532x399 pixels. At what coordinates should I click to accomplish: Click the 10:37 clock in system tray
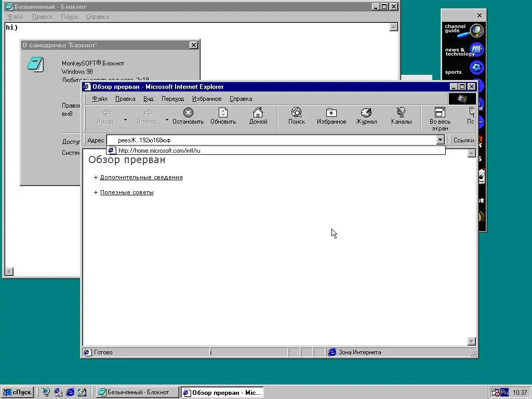click(520, 392)
